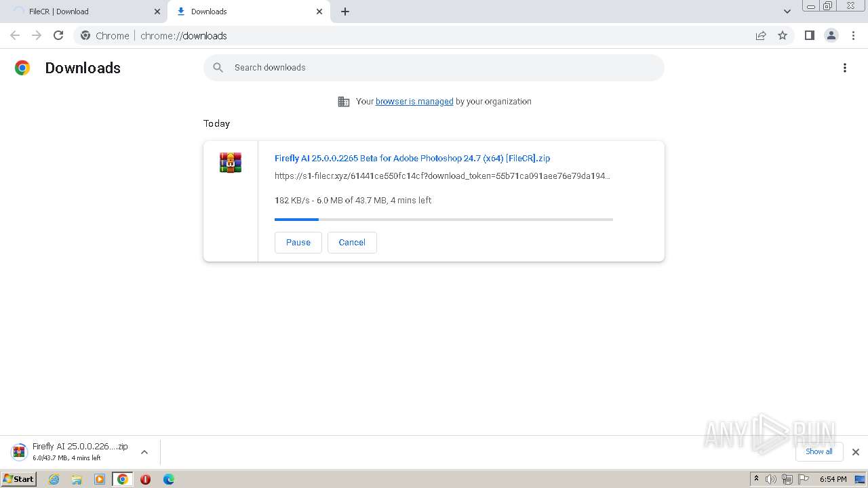Open a new tab with plus button
Viewport: 868px width, 488px height.
pyautogui.click(x=345, y=12)
